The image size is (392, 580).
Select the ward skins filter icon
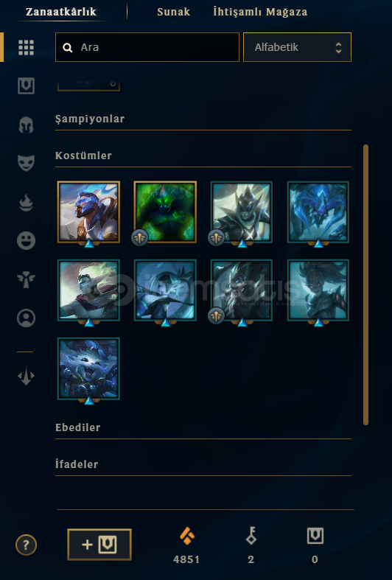point(26,279)
